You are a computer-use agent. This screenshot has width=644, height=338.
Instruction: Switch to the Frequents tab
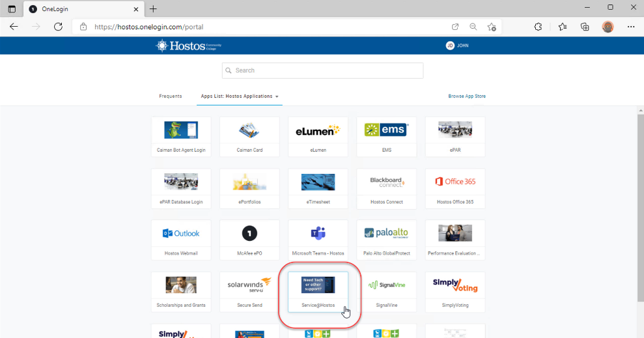[171, 96]
